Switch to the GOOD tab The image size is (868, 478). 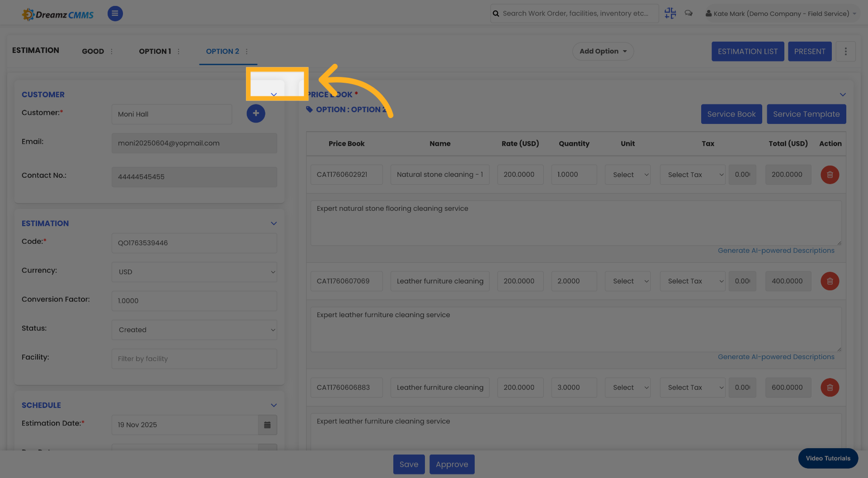[93, 51]
